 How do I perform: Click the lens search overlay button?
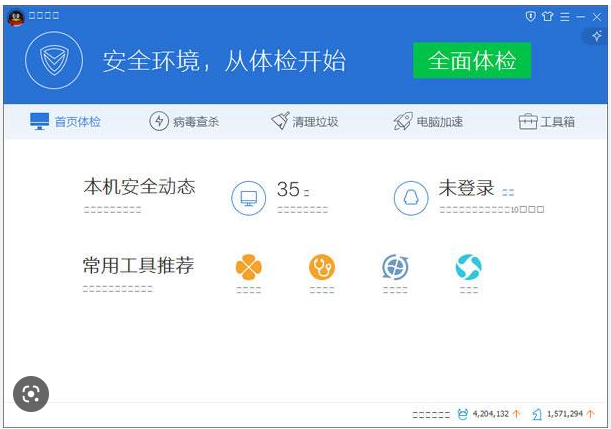pos(31,394)
